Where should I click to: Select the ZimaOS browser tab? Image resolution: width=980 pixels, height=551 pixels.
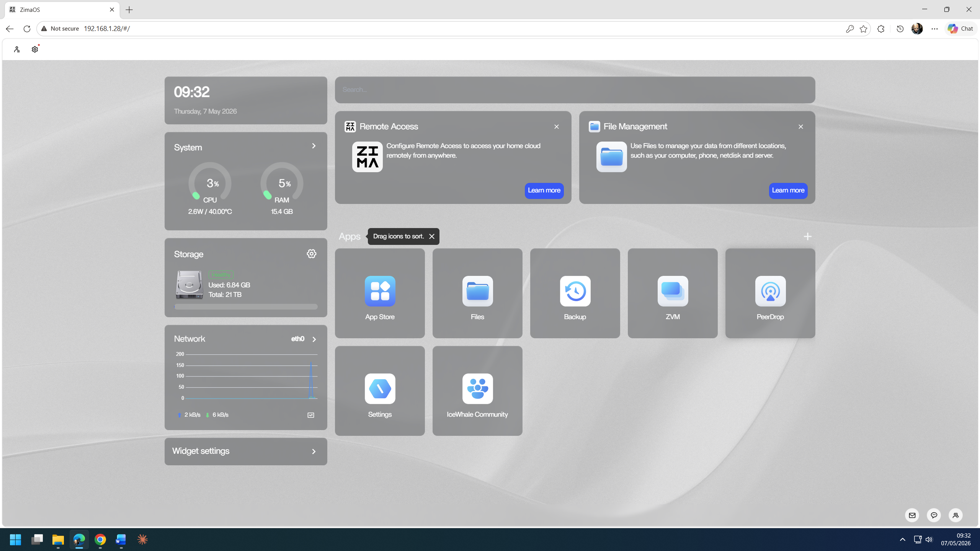[x=62, y=10]
